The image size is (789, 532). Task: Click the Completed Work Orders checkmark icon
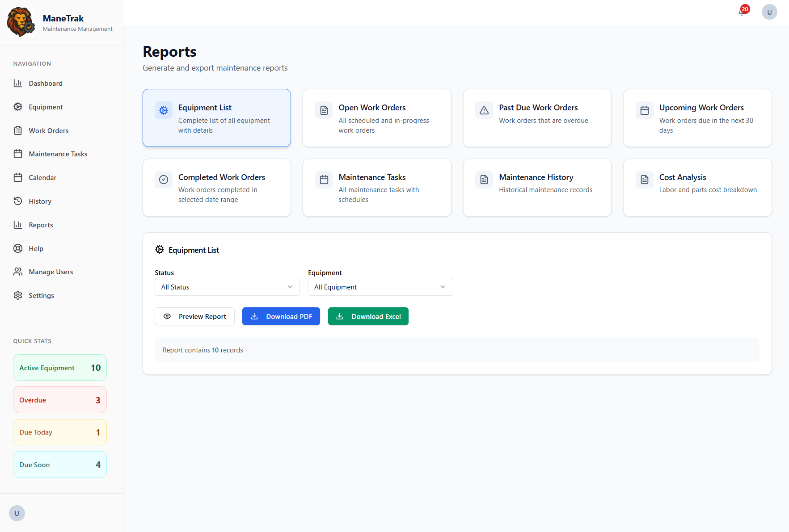[x=163, y=180]
